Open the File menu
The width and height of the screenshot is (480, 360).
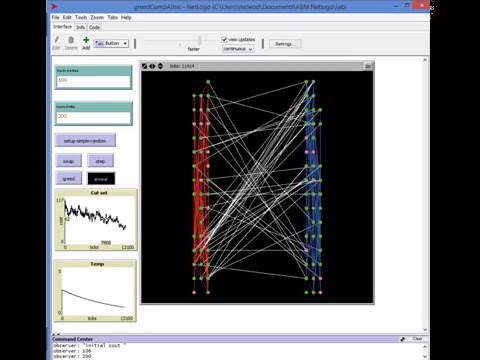point(55,17)
